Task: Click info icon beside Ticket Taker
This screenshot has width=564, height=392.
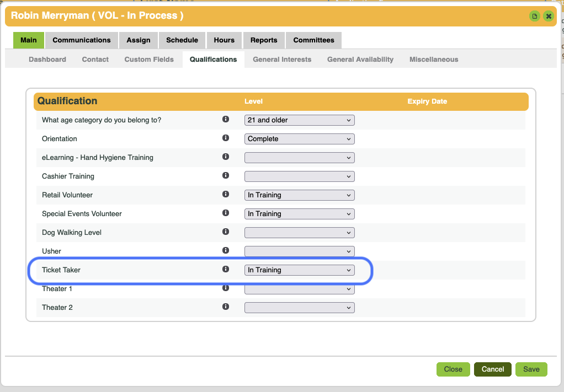Action: (225, 269)
